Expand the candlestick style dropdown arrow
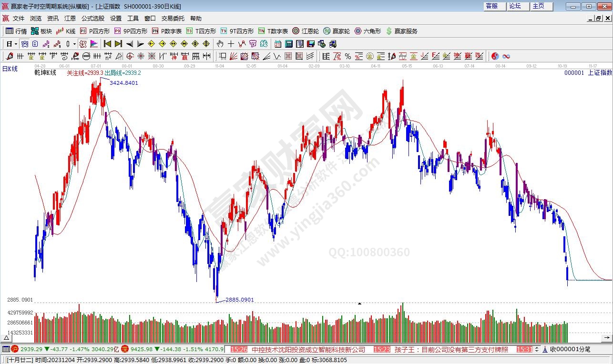Viewport: 613px width, 364px height. click(x=74, y=44)
